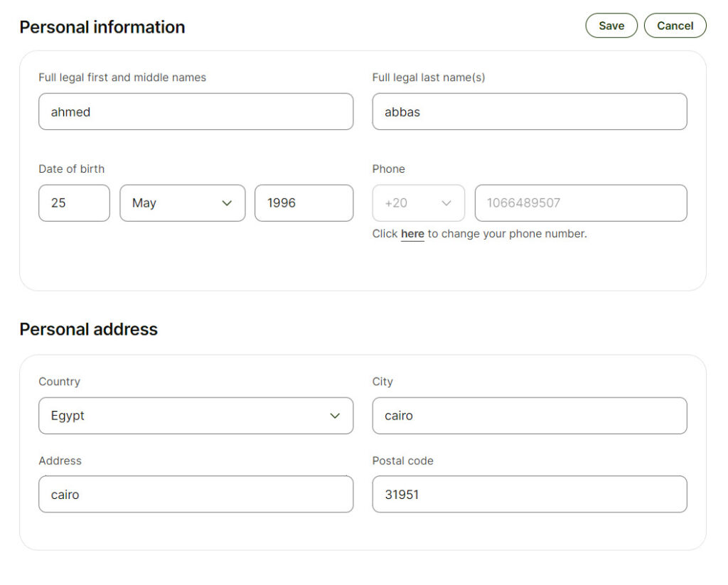Edit the birth day field showing 25

(x=74, y=203)
